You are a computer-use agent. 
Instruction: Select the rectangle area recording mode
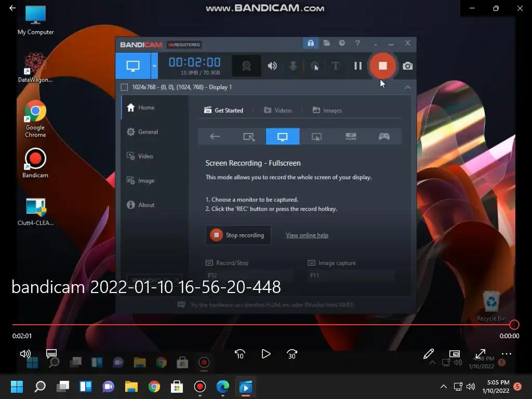tap(249, 137)
